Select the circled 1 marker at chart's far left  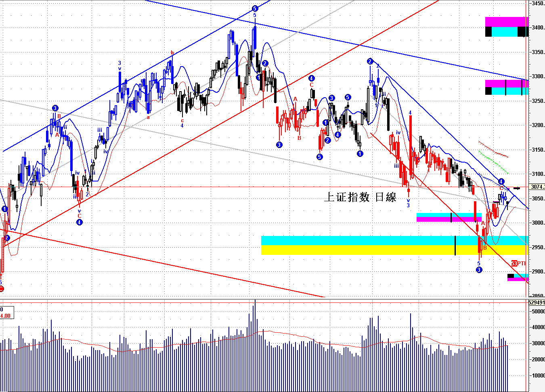[x=4, y=209]
